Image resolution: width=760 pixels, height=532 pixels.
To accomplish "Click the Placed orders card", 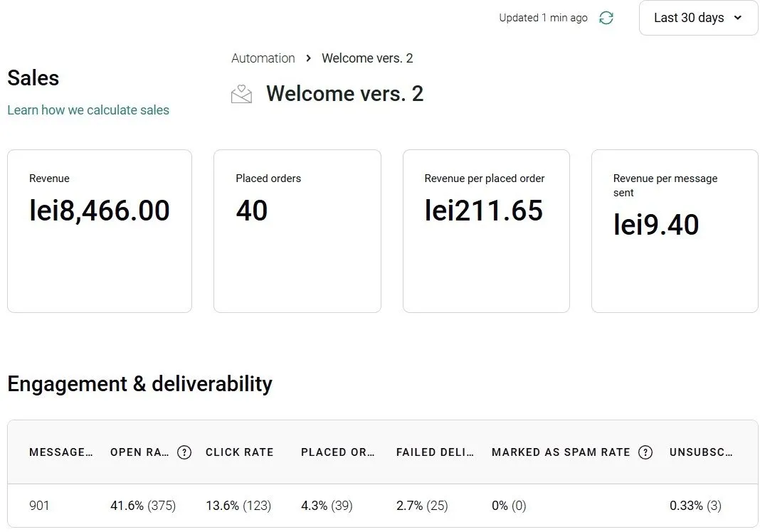I will 297,231.
